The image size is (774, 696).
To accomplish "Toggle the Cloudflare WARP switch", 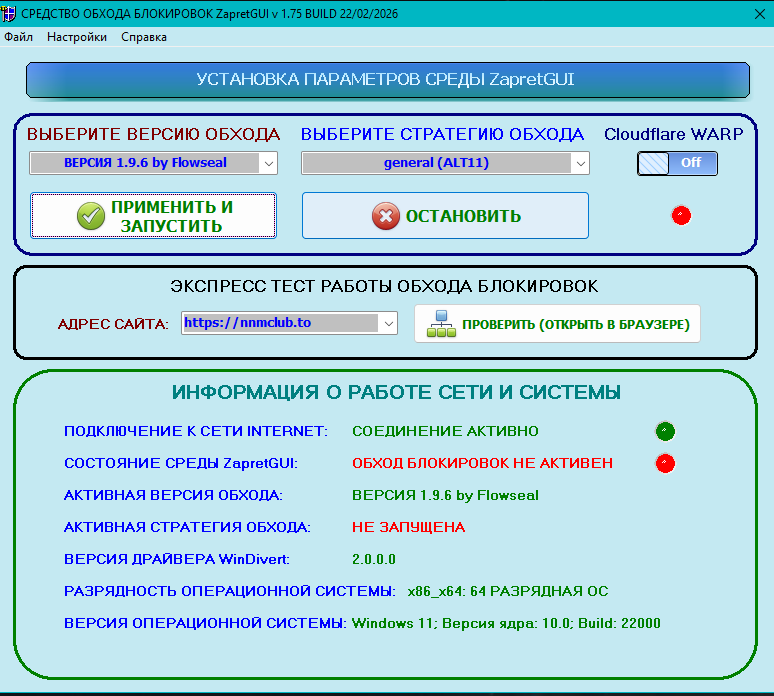I will [677, 163].
